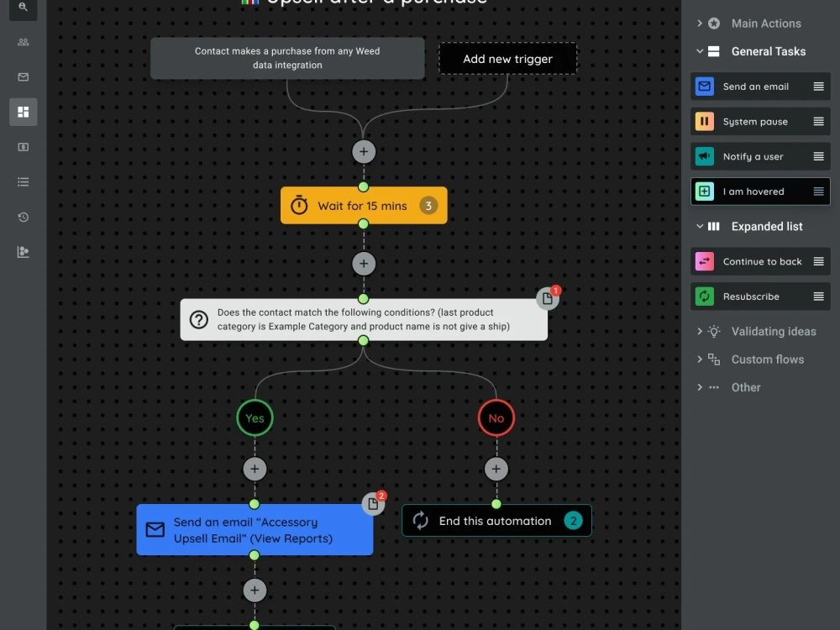Screen dimensions: 840x630
Task: Expand the Validating ideas section
Action: point(700,332)
